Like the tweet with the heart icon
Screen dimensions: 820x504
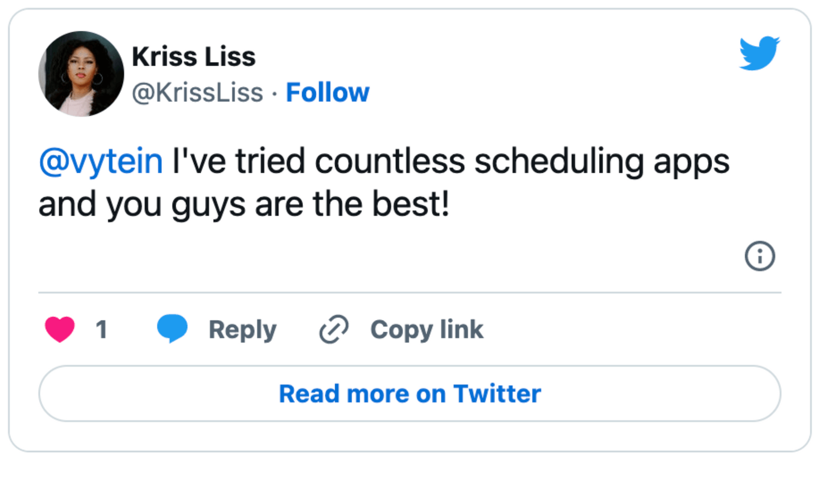pos(60,329)
